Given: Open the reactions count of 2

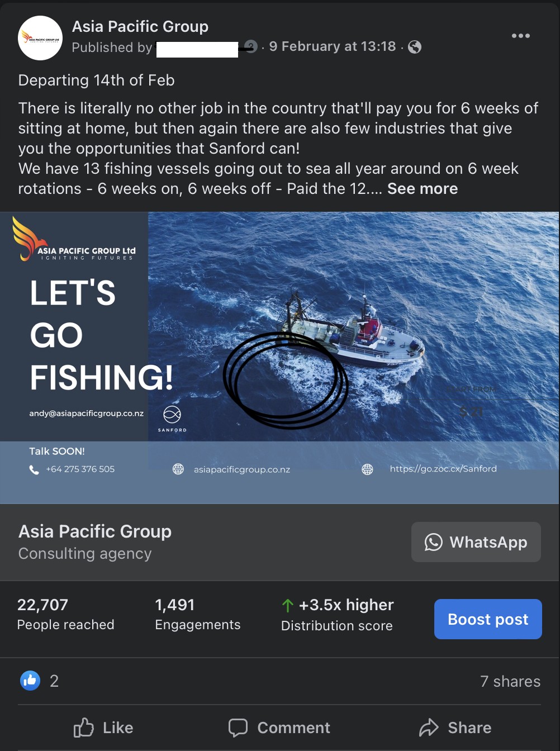Looking at the screenshot, I should [x=54, y=681].
